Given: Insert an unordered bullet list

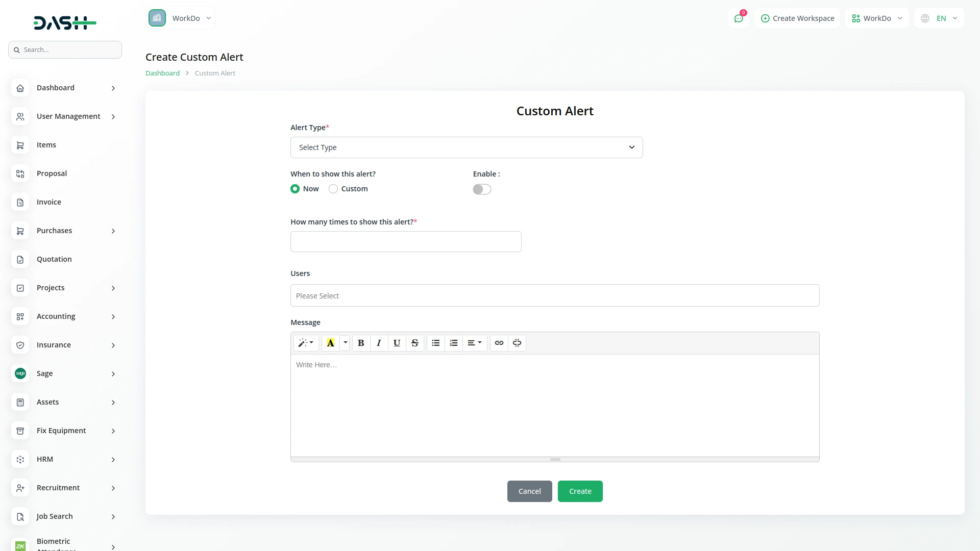Looking at the screenshot, I should [x=435, y=343].
